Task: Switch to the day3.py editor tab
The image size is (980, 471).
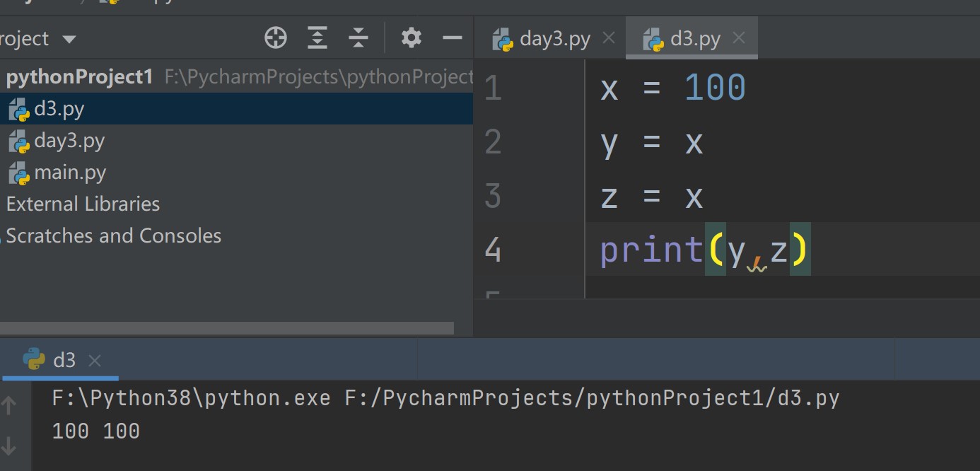Action: pos(554,39)
